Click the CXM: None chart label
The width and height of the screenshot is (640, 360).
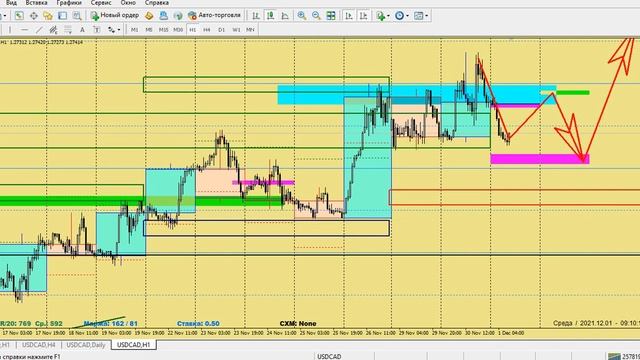(298, 324)
